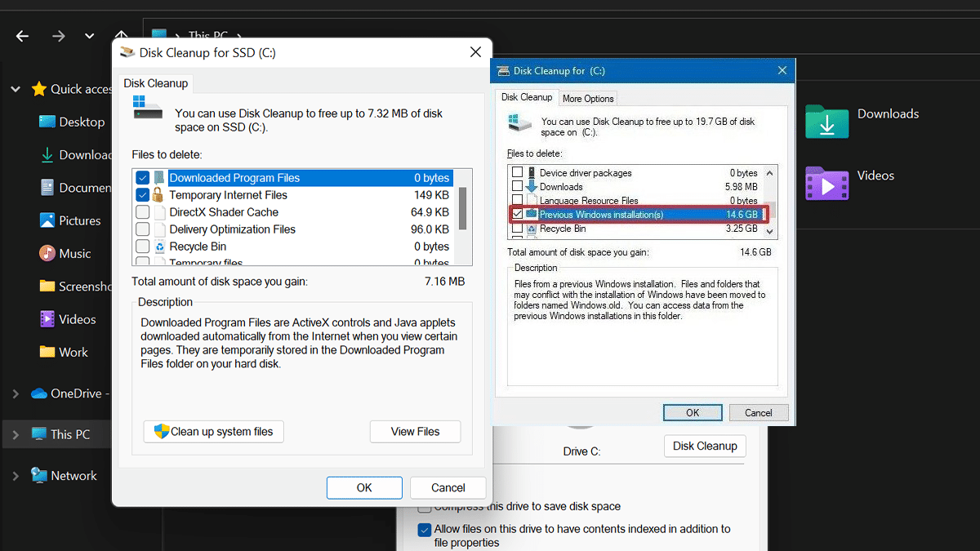
Task: Uncheck Previous Windows installation(s) checkbox
Action: [517, 215]
